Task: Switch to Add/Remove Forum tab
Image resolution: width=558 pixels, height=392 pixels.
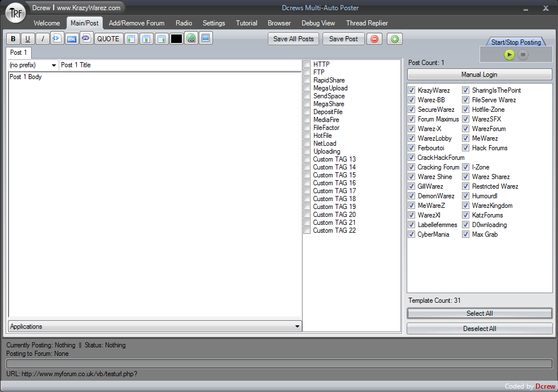Action: pos(137,23)
